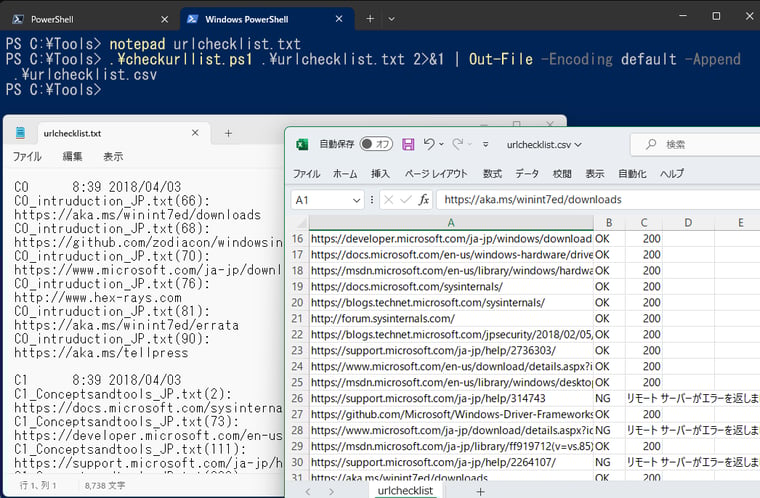This screenshot has height=498, width=760.
Task: Open the ページ レイアウト ribbon tab
Action: tap(436, 174)
